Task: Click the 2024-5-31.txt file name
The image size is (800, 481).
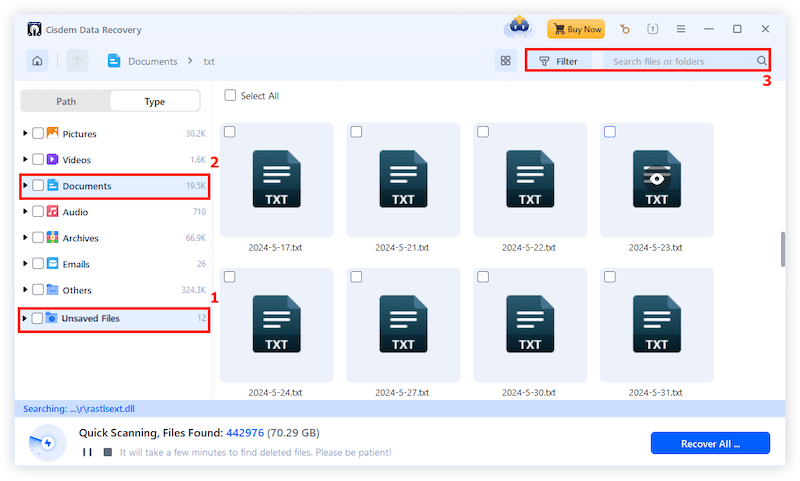Action: (x=655, y=393)
